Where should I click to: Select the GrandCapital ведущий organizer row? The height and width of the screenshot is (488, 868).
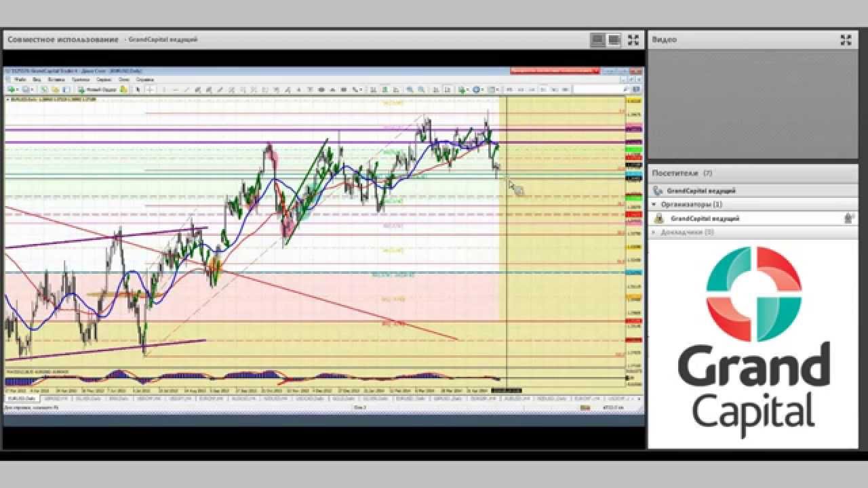tap(753, 218)
